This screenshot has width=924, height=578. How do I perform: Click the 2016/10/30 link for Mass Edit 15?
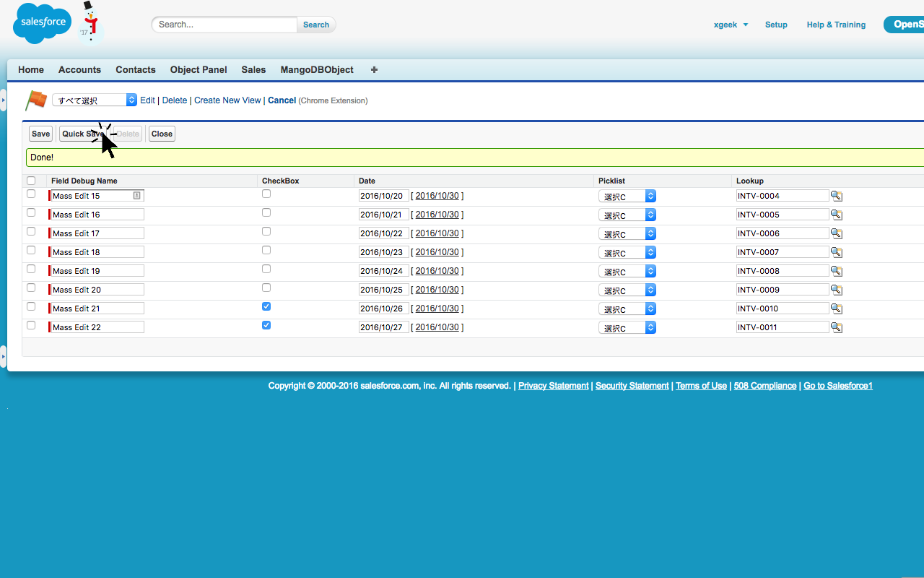(x=437, y=196)
